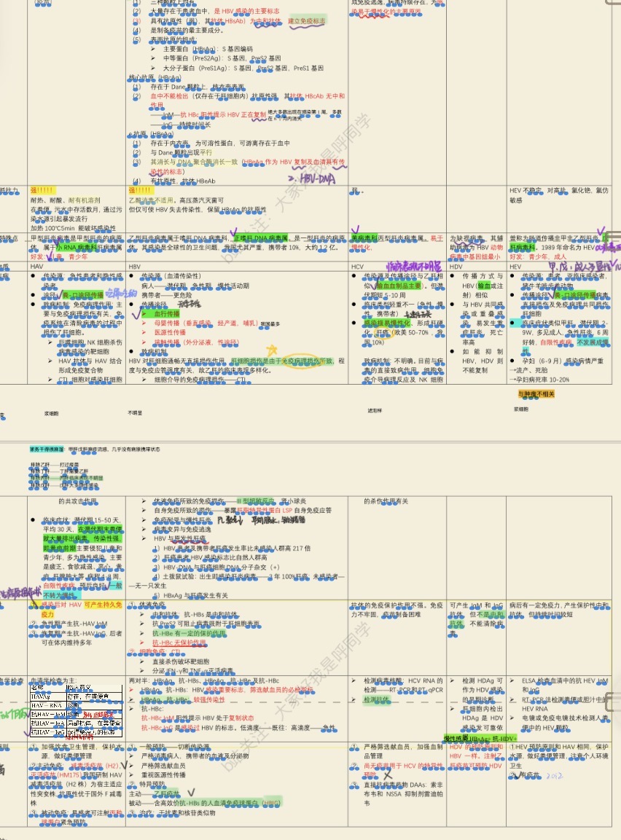Click the orange-highlighted 与肿瘤不相关 label
621x840 pixels.
[x=536, y=394]
